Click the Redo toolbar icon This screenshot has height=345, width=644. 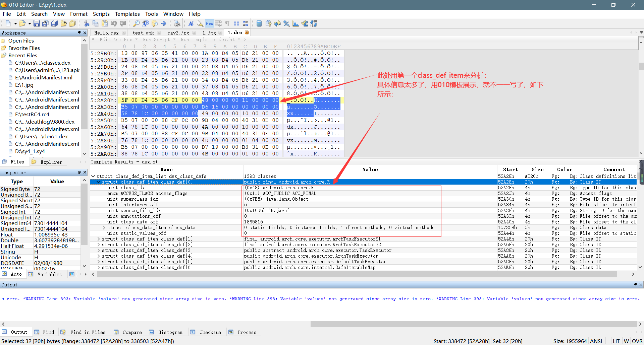[123, 23]
